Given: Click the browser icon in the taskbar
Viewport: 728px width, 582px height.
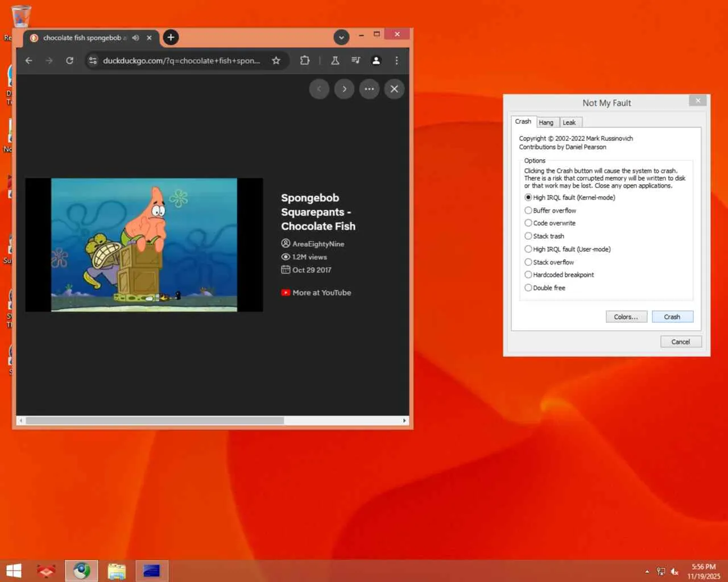Looking at the screenshot, I should point(81,571).
